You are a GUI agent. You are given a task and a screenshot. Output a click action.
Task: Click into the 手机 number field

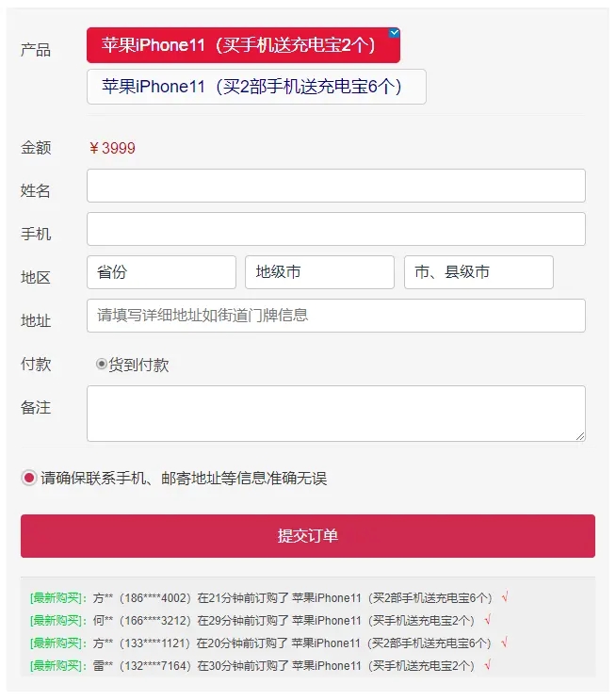point(335,229)
